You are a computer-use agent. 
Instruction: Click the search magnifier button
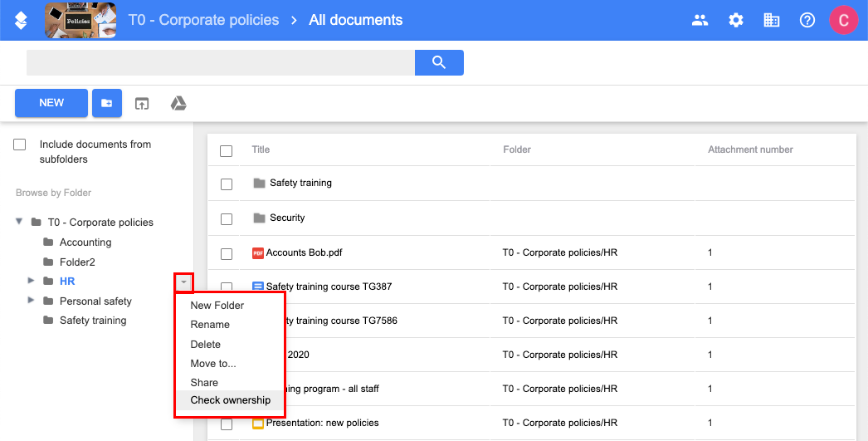tap(439, 62)
